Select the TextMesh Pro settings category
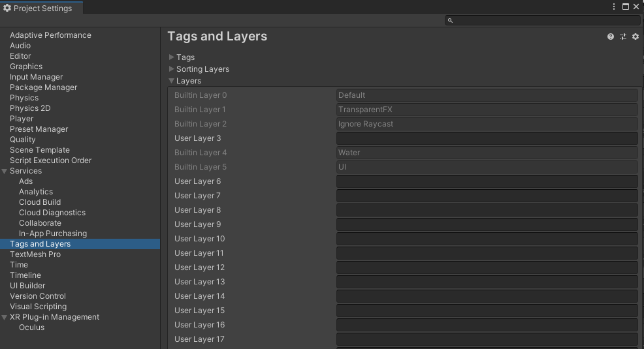This screenshot has width=644, height=349. pyautogui.click(x=35, y=254)
